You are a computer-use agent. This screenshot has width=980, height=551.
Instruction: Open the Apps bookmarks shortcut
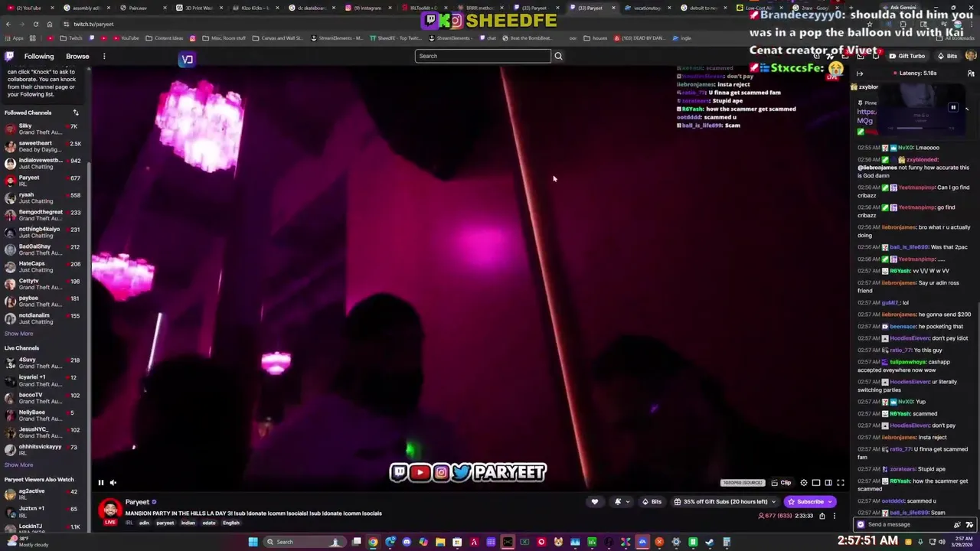(14, 38)
